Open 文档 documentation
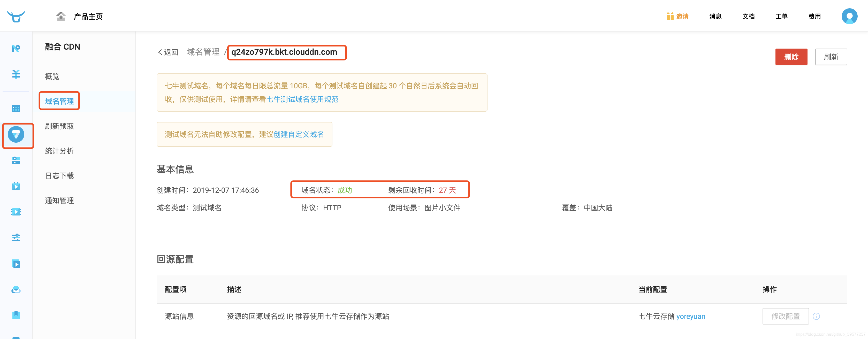Screen dimensions: 868x339 coord(748,17)
